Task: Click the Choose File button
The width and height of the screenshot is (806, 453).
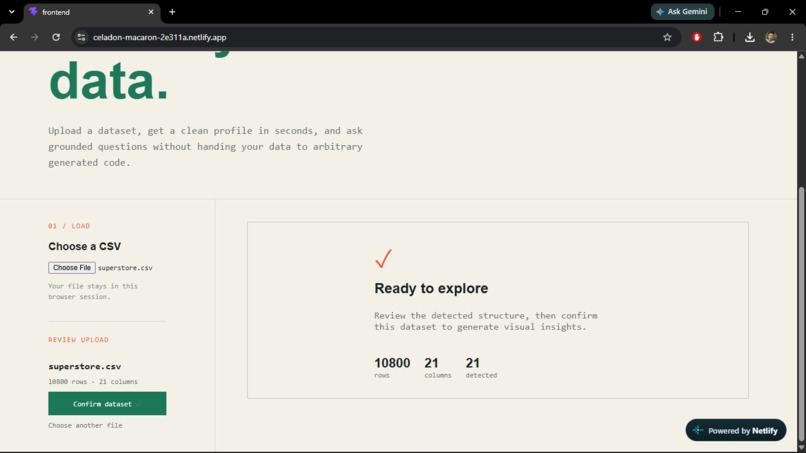Action: 72,268
